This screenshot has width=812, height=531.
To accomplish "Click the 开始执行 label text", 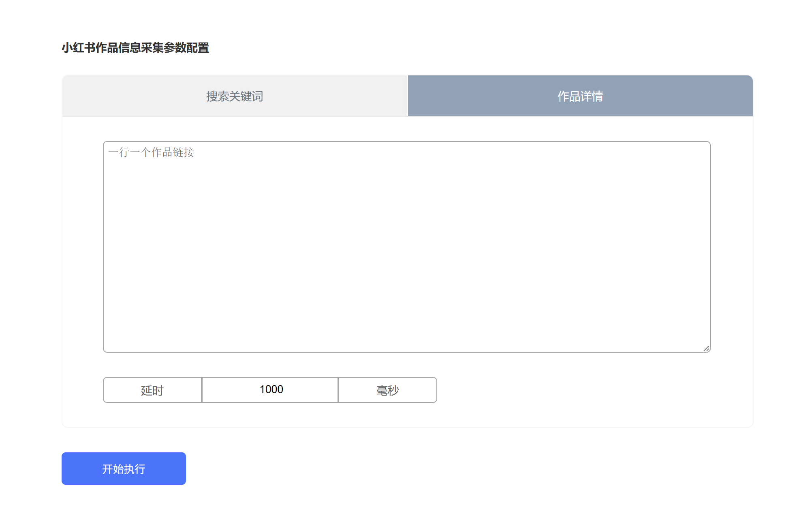I will pyautogui.click(x=124, y=469).
